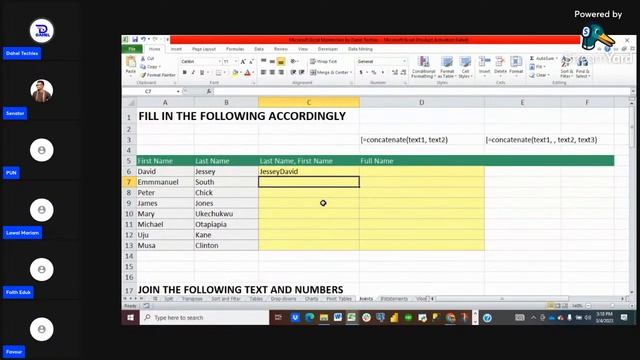Click Decrease Indent icon

pos(293,73)
